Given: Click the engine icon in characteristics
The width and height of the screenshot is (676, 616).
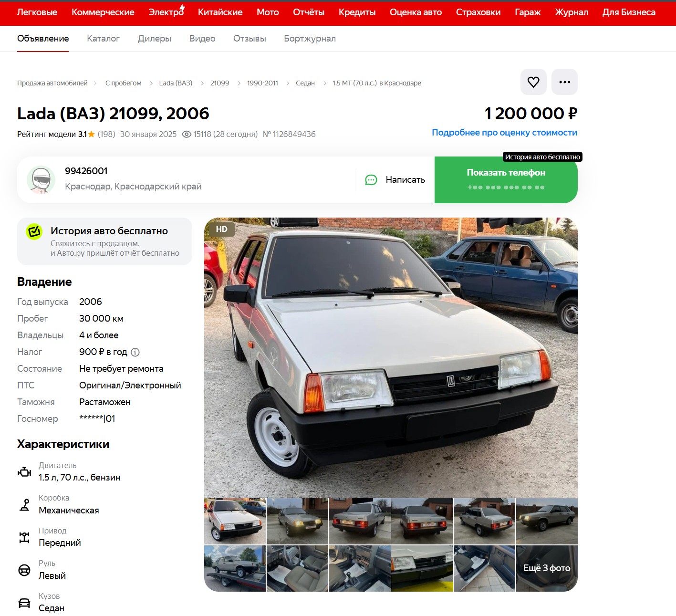Looking at the screenshot, I should point(24,472).
